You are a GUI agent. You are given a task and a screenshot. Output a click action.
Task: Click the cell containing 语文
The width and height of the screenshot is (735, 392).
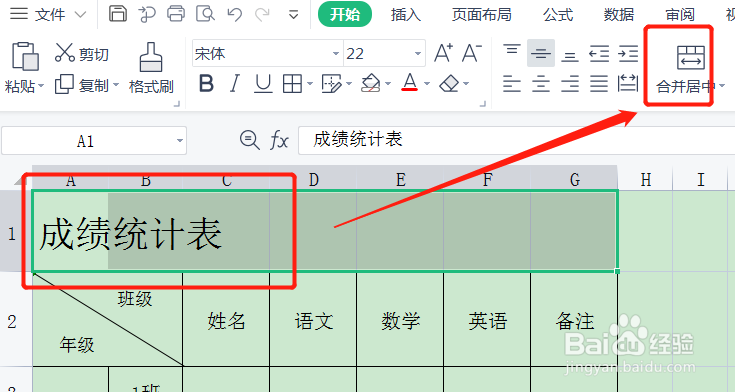point(313,320)
